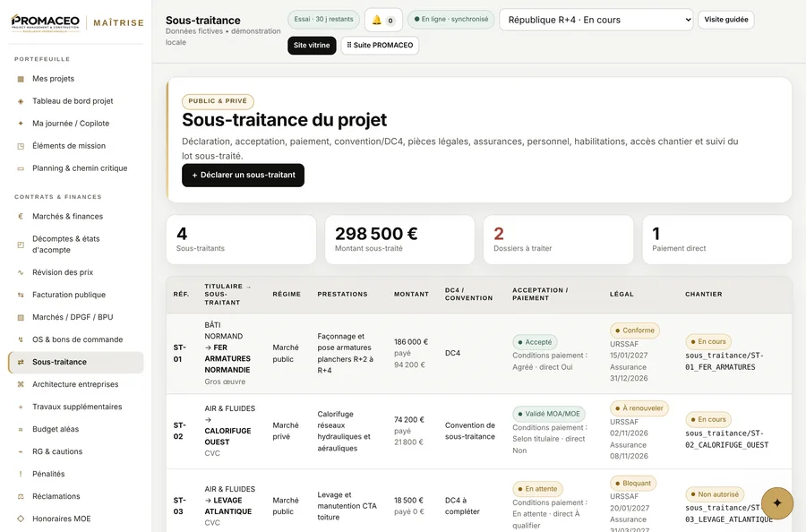Click the Essai 30 j restants badge
This screenshot has width=806, height=532.
(324, 19)
